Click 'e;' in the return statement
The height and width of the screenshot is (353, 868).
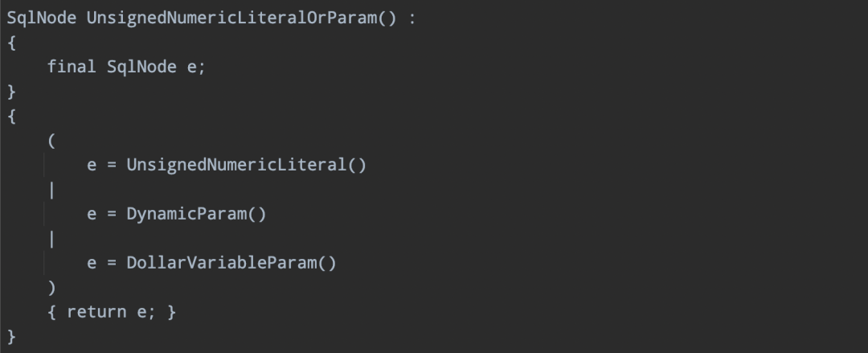click(147, 311)
